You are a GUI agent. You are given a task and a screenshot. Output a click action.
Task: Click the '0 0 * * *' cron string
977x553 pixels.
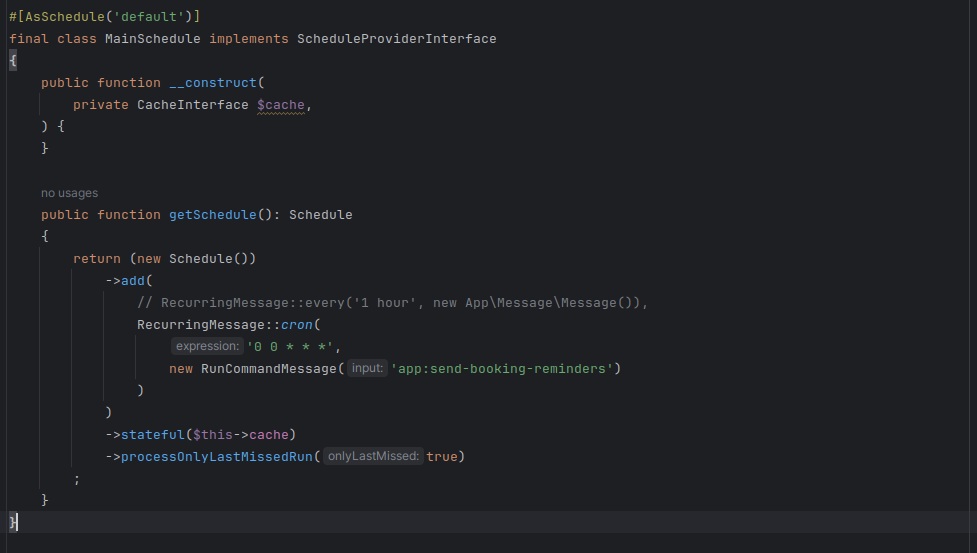[x=290, y=347]
